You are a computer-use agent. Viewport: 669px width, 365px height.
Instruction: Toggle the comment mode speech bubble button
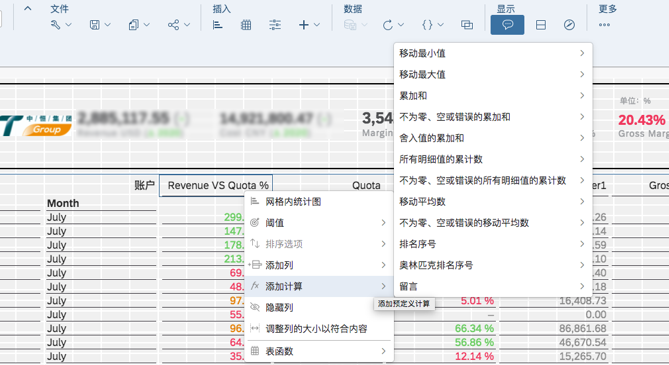coord(507,25)
